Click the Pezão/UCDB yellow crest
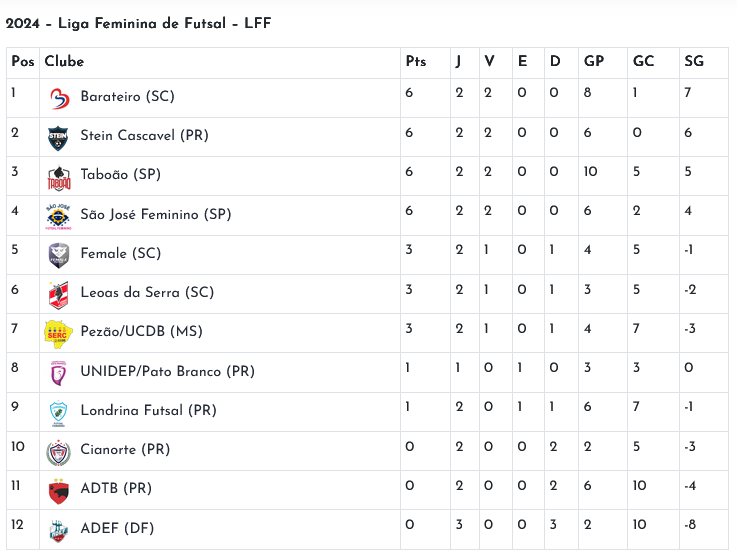The image size is (737, 553). [59, 333]
